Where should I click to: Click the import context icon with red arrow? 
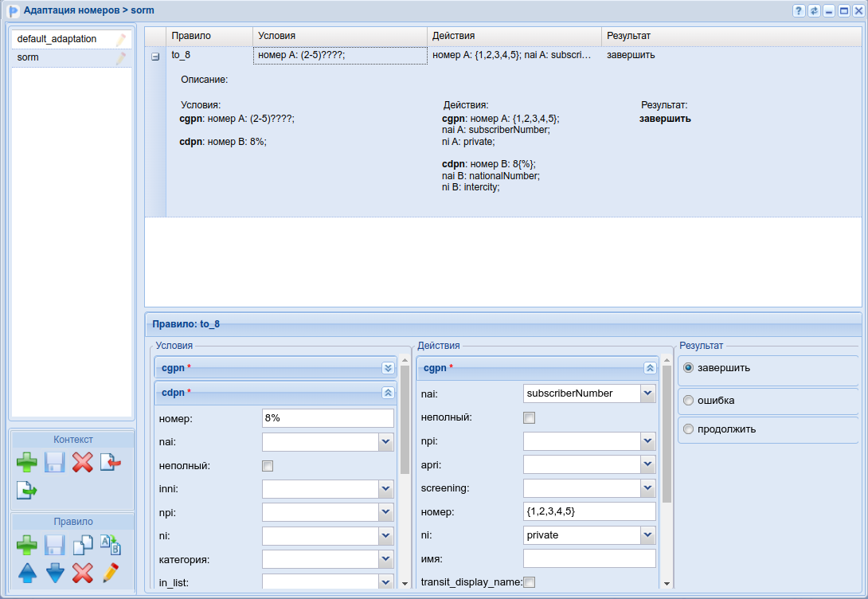pyautogui.click(x=110, y=462)
